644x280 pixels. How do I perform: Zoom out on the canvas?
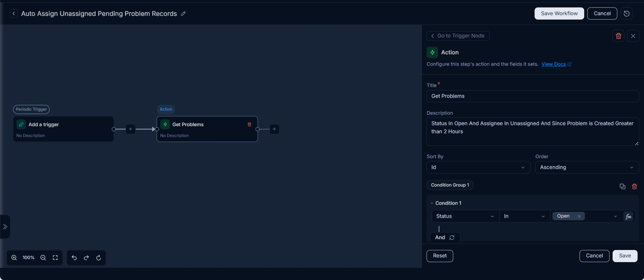(x=43, y=258)
